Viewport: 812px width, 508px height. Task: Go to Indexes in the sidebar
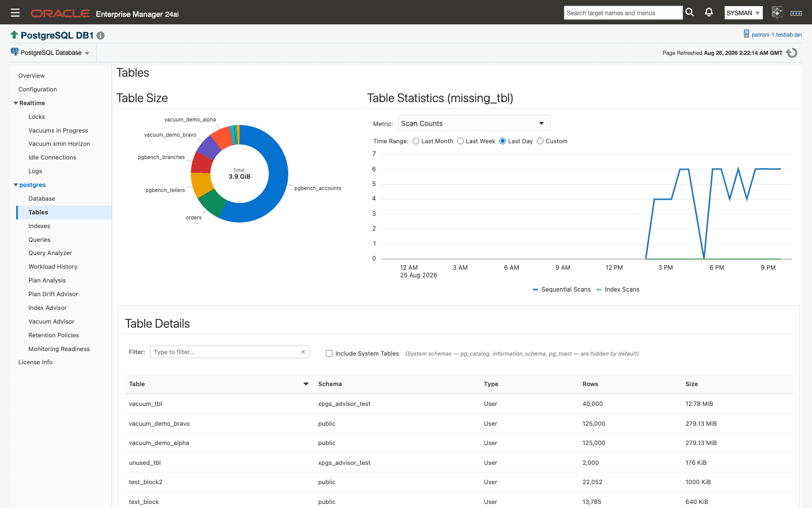(39, 226)
